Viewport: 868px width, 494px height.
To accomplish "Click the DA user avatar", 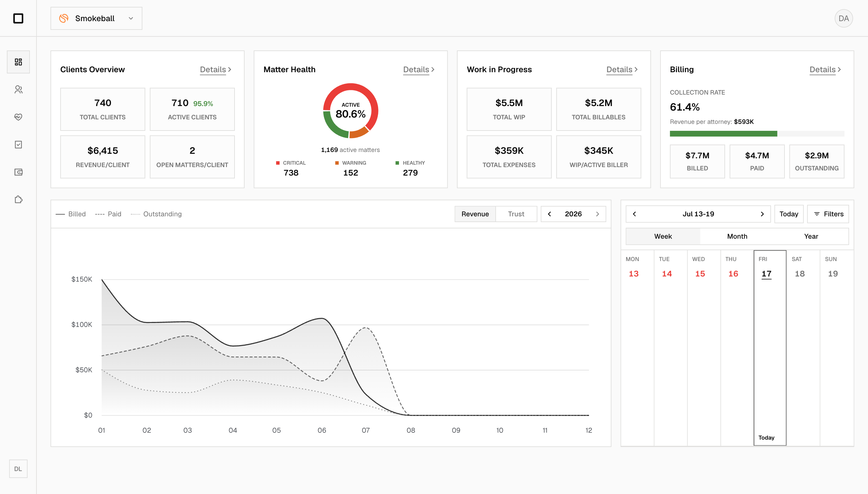I will (x=844, y=18).
